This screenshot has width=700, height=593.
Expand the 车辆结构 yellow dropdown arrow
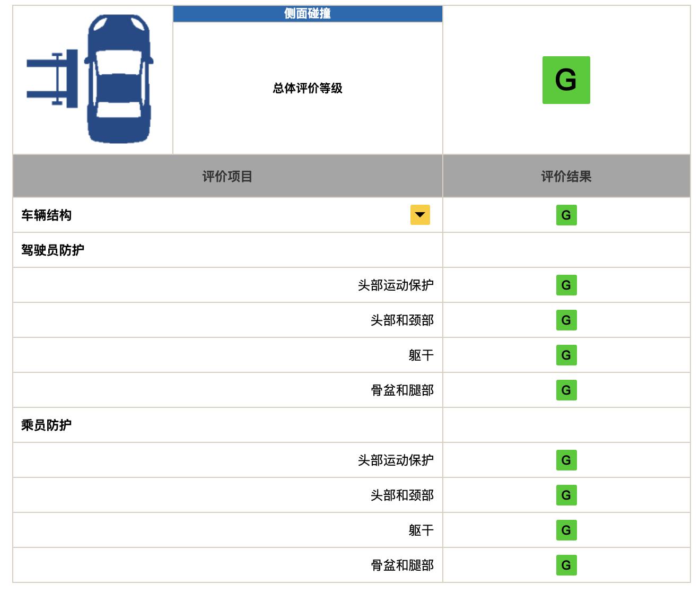point(420,215)
